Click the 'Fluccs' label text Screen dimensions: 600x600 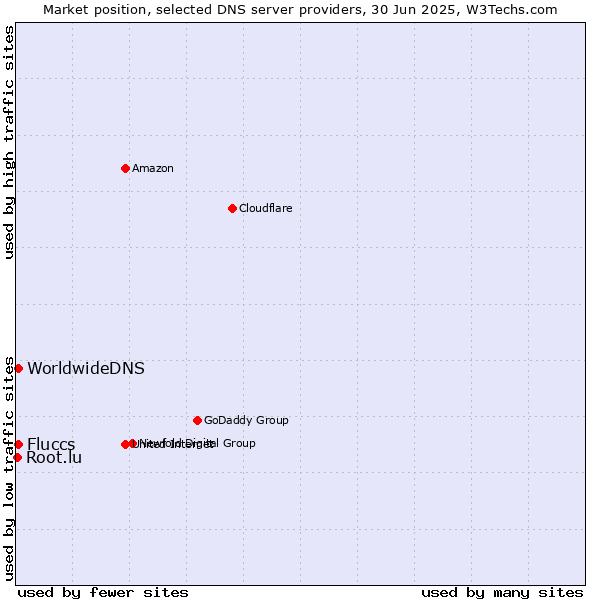[x=51, y=444]
